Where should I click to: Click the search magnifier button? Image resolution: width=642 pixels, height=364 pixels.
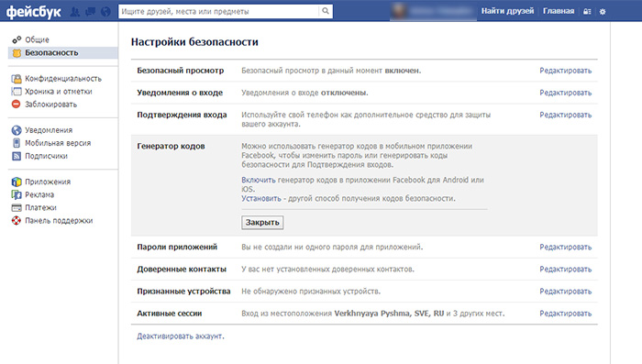pos(326,11)
